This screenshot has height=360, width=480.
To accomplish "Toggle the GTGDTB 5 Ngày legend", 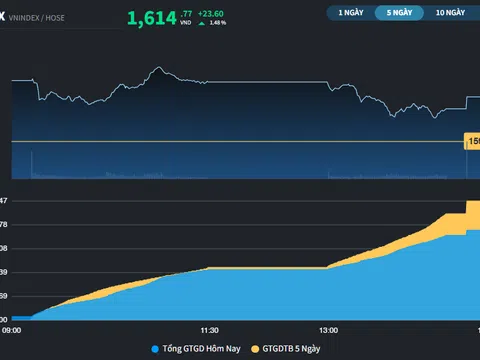I will tap(286, 349).
